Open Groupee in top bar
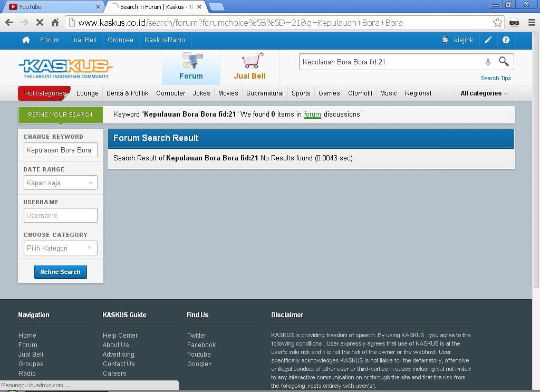The image size is (540, 392). pos(120,40)
